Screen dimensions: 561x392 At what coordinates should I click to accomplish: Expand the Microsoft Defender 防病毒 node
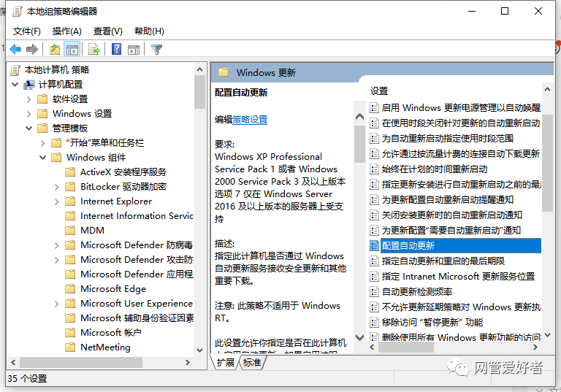tap(56, 245)
